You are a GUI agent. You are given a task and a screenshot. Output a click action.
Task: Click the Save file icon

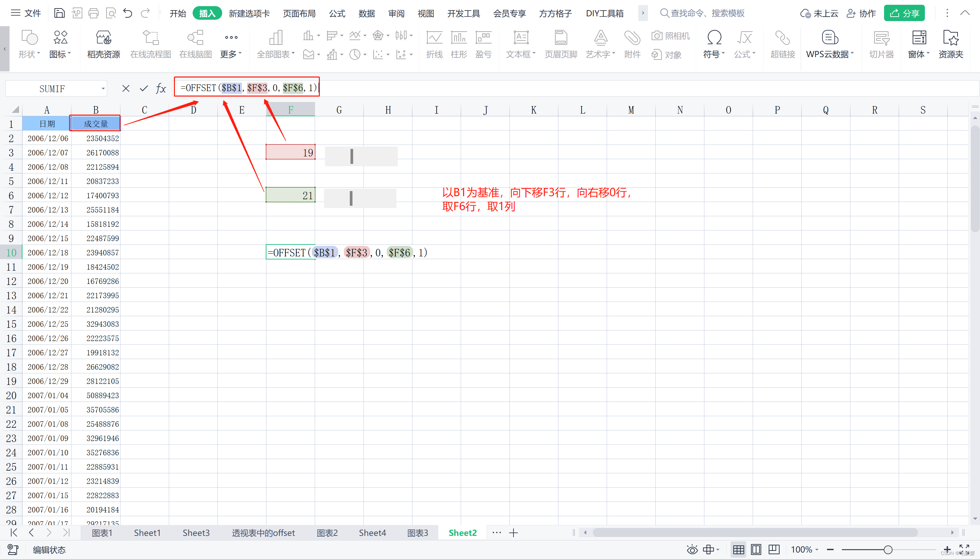tap(59, 14)
